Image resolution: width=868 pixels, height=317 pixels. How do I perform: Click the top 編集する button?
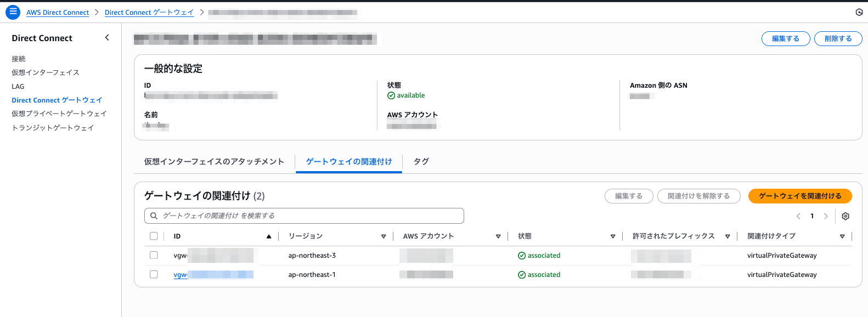786,38
